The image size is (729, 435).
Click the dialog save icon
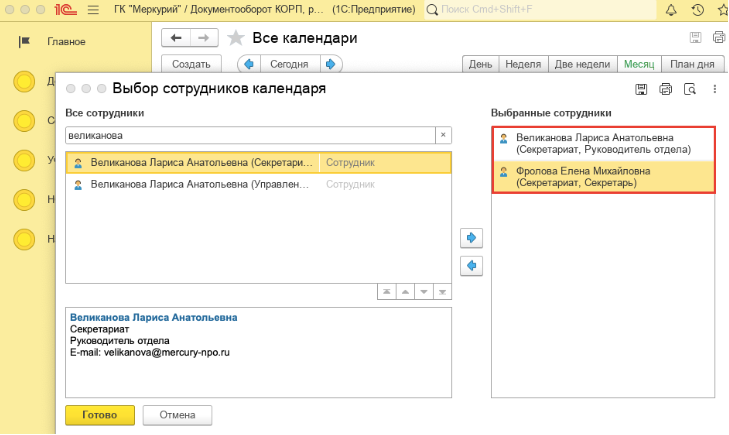tap(642, 89)
